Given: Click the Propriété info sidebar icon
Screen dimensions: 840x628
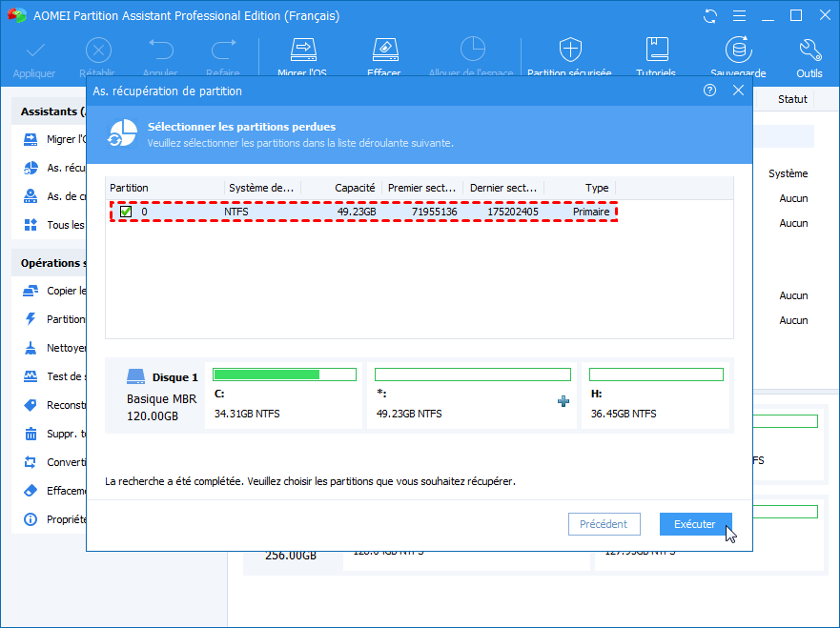Looking at the screenshot, I should pos(31,519).
